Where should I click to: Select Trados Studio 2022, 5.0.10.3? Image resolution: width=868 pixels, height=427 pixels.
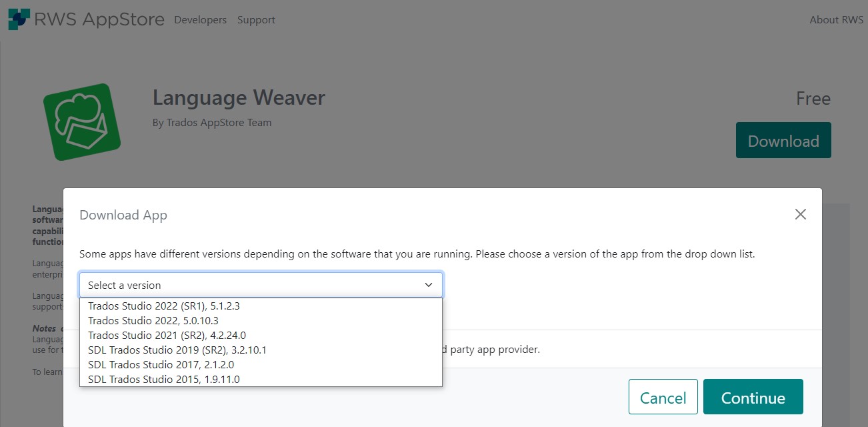pyautogui.click(x=153, y=320)
